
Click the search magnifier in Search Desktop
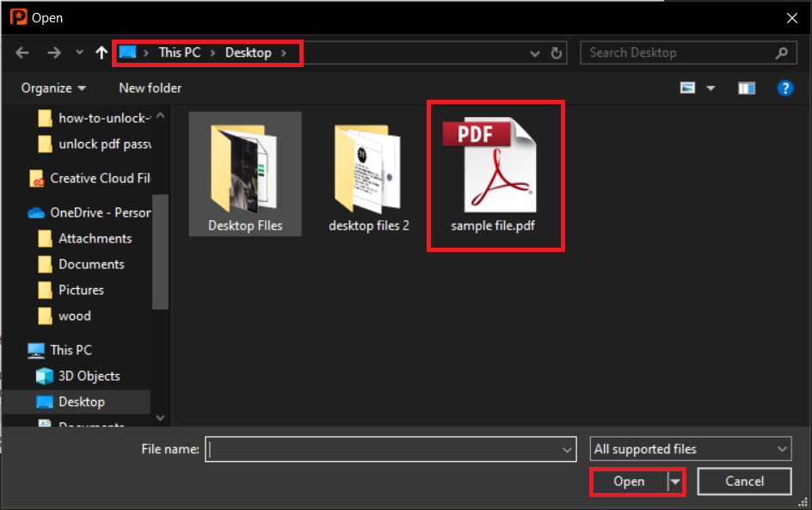[781, 52]
